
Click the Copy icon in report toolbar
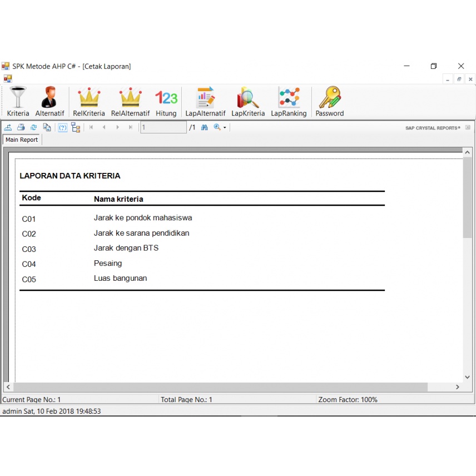(47, 127)
